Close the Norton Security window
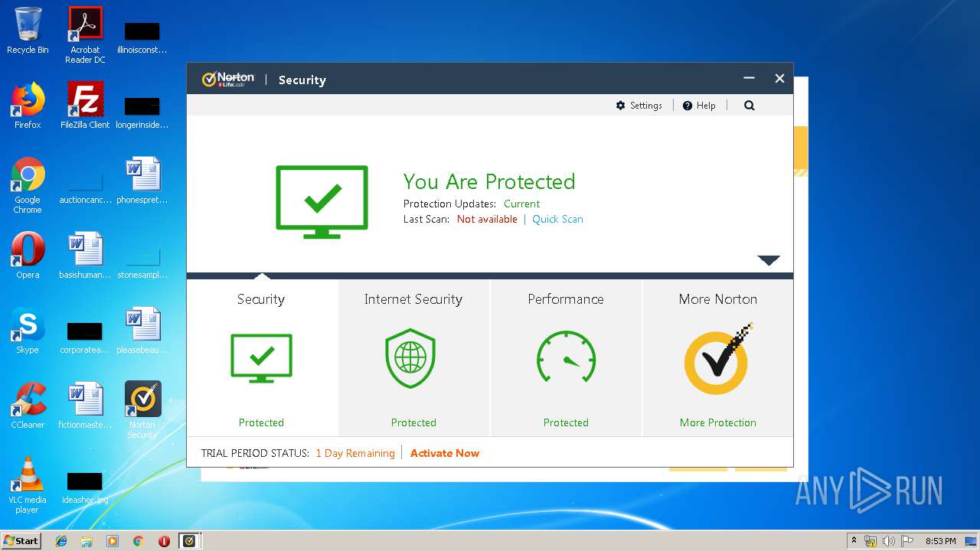This screenshot has height=551, width=980. click(x=779, y=78)
